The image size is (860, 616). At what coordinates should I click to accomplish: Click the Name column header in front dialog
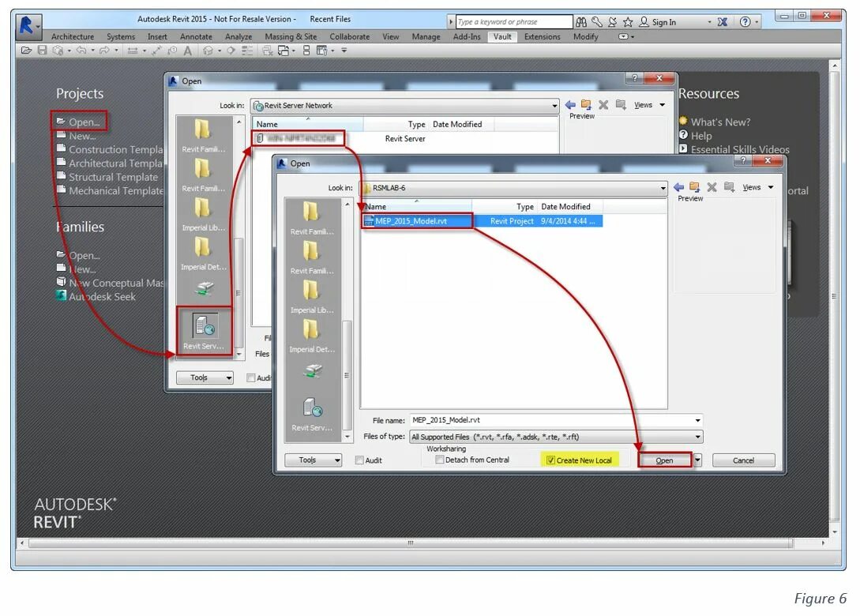(416, 207)
